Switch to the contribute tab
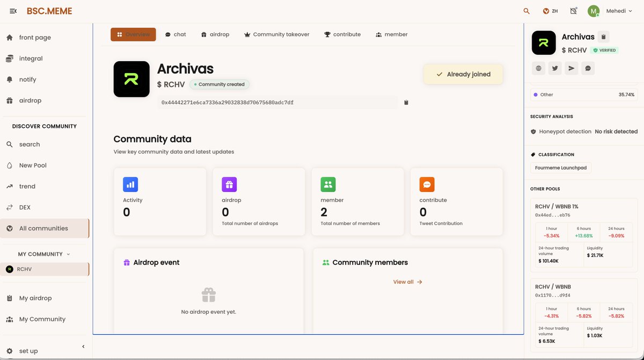Viewport: 644px width, 360px height. 342,34
